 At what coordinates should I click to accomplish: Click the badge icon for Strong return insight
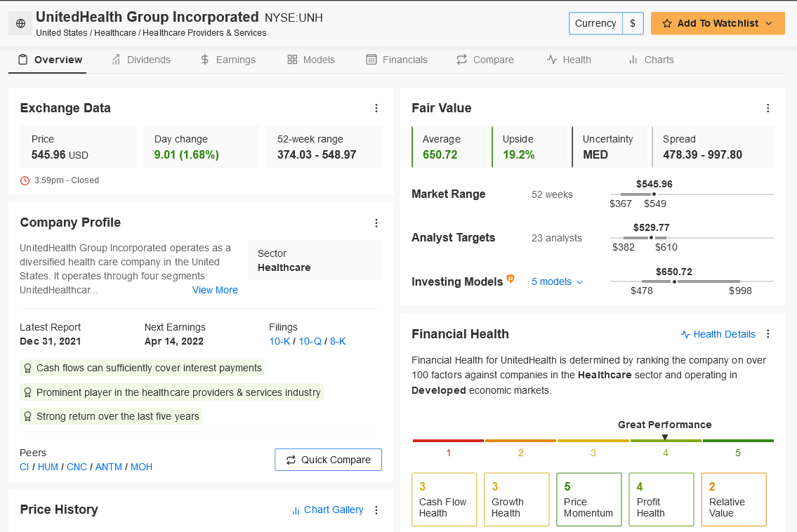28,417
